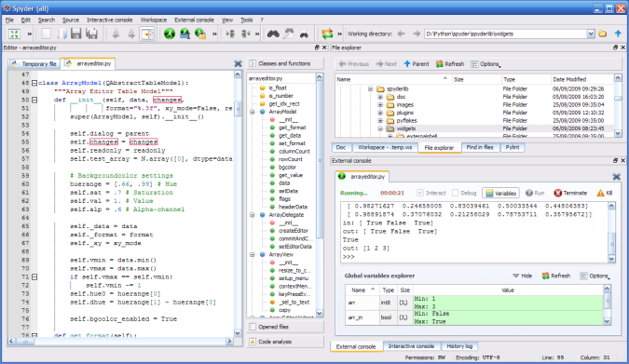Click the run icon with the lock badge

200,34
